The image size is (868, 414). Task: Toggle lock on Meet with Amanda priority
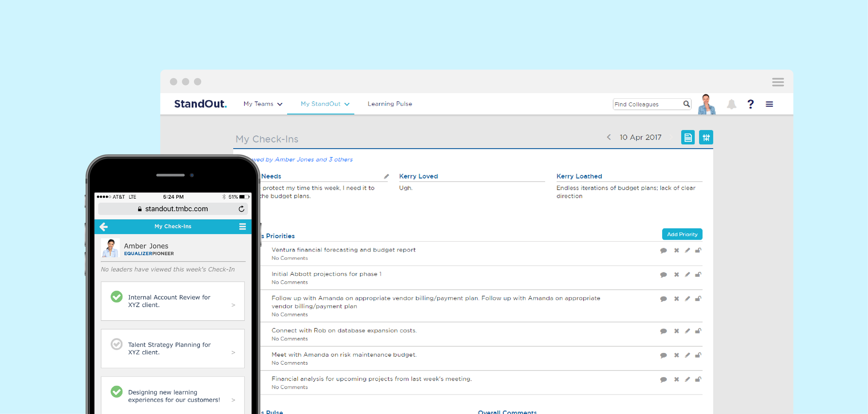pyautogui.click(x=698, y=355)
